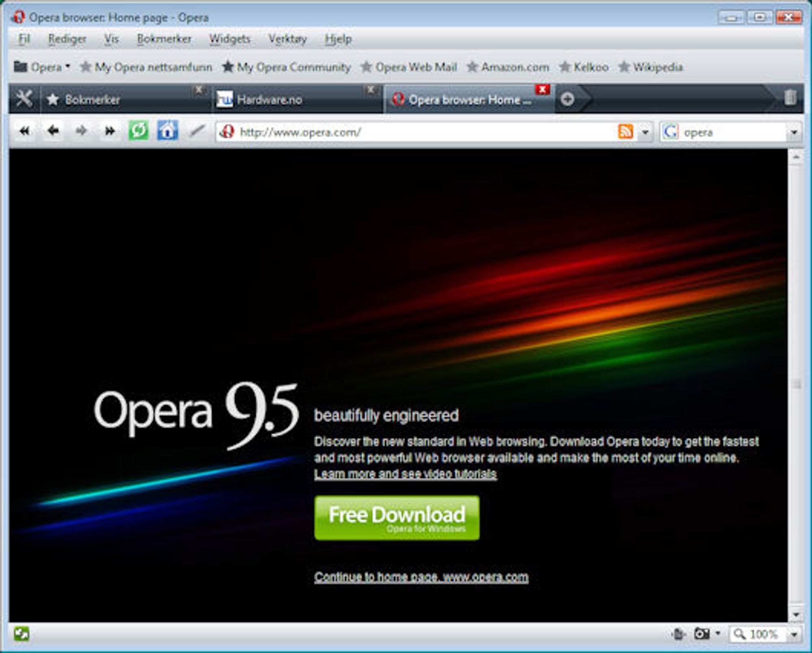Open the Verktøy menu
Image resolution: width=812 pixels, height=653 pixels.
click(287, 39)
